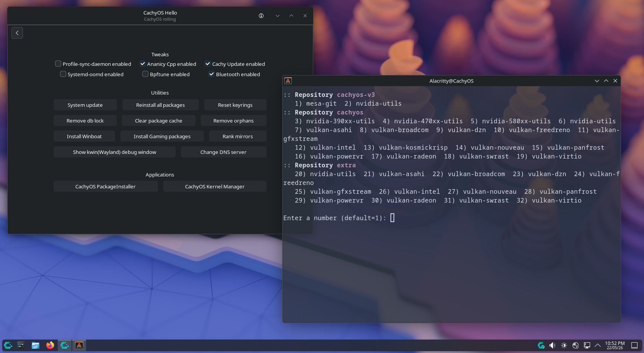Disable Ananicy Cpp checkbox
Viewport: 644px width, 353px height.
[143, 64]
